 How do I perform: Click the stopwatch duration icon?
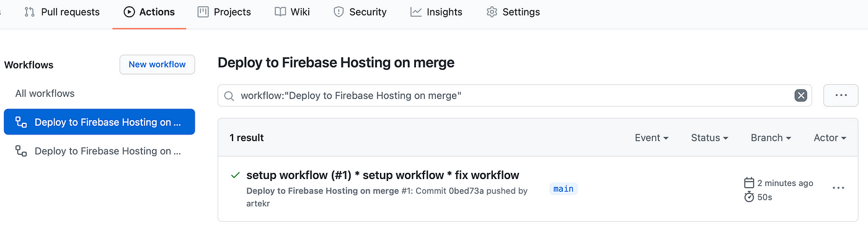click(x=749, y=196)
